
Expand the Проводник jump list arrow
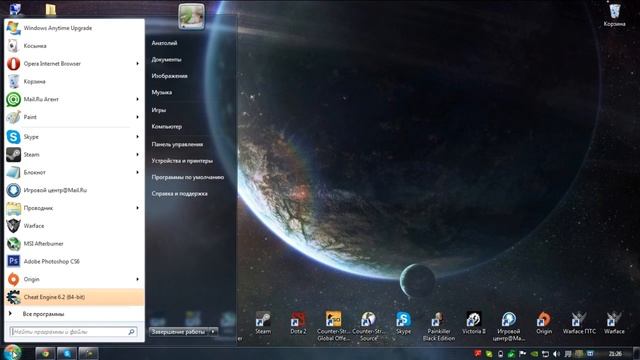[x=138, y=208]
